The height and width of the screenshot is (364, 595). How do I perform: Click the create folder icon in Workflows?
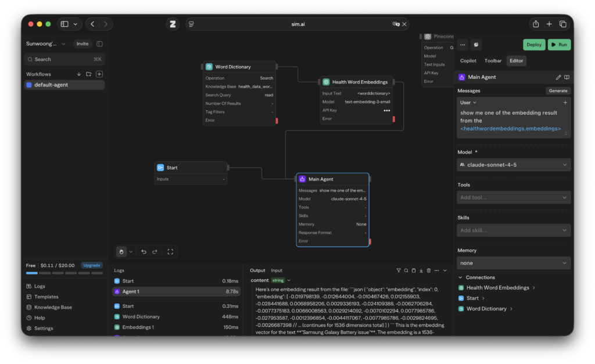pos(89,74)
